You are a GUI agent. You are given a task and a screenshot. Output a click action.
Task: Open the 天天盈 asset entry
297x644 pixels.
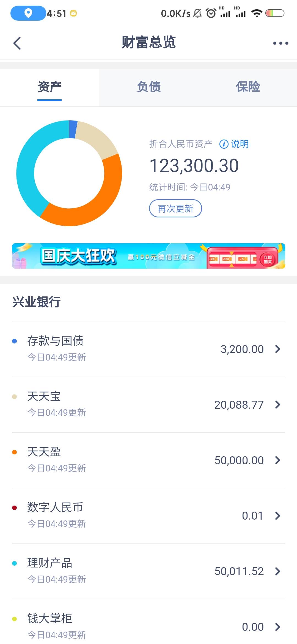click(148, 460)
